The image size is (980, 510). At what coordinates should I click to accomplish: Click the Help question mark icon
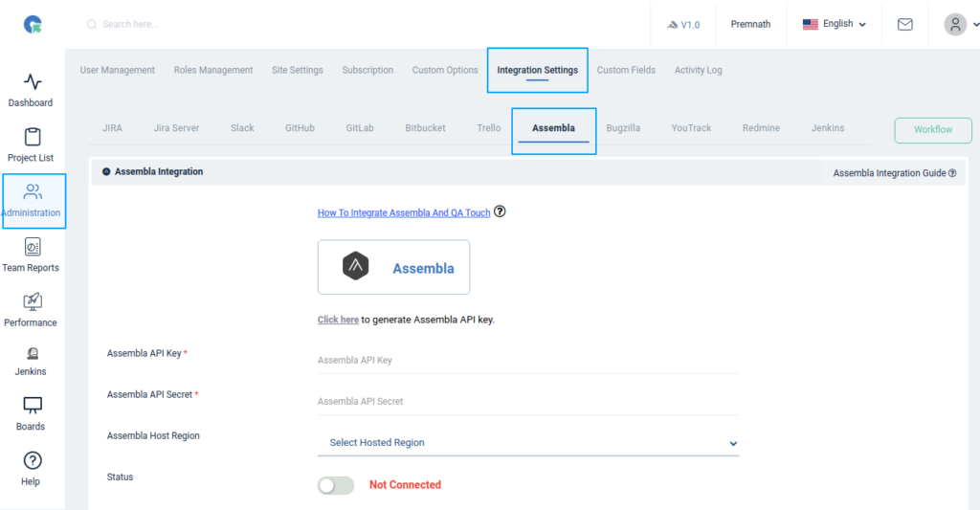point(33,460)
